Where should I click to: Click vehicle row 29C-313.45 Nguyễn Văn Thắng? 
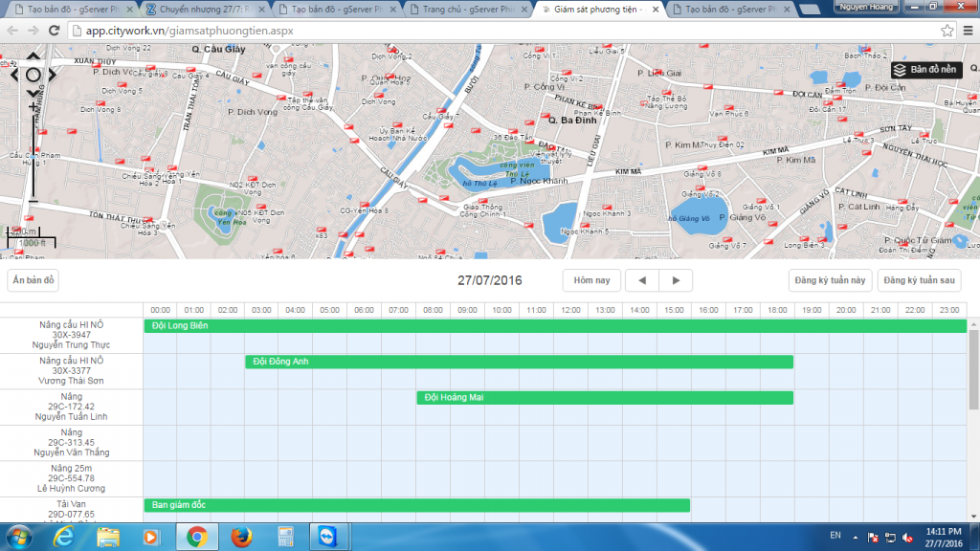pyautogui.click(x=71, y=443)
